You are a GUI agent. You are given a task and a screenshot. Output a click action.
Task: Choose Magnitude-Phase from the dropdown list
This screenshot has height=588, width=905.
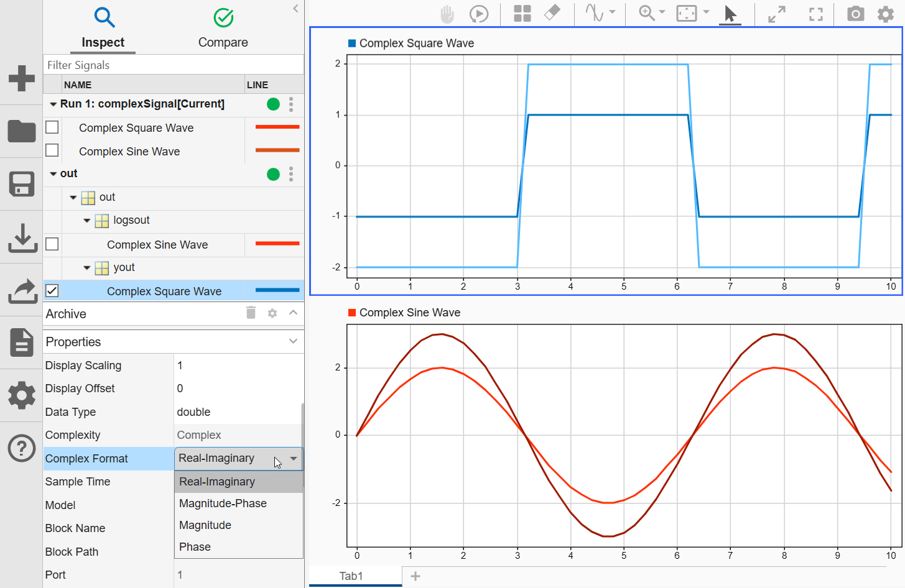[x=239, y=503]
